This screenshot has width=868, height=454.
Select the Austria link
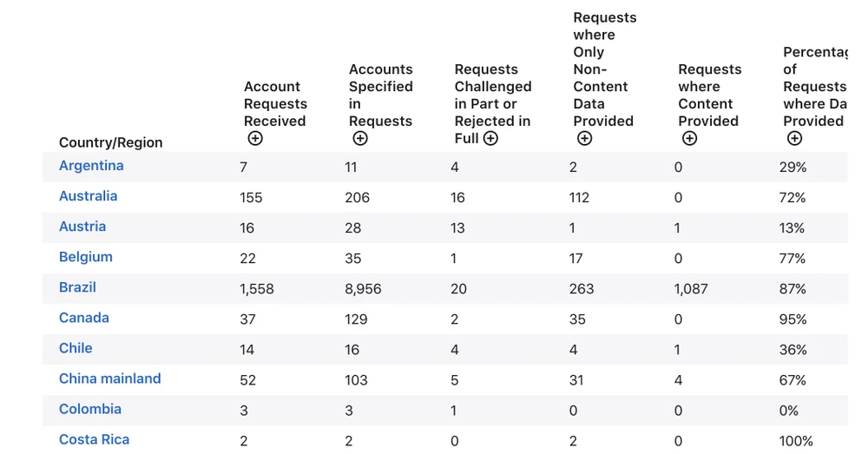tap(82, 227)
